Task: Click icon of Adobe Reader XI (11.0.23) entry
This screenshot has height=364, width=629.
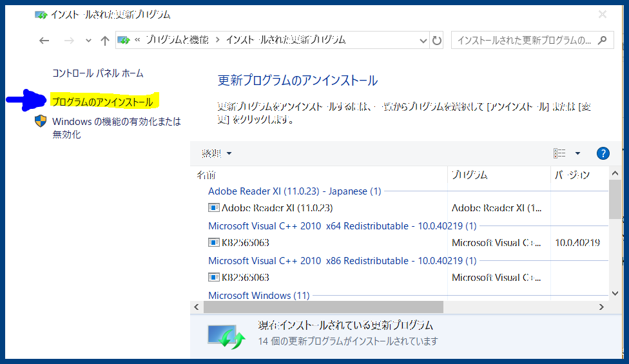Action: click(213, 207)
